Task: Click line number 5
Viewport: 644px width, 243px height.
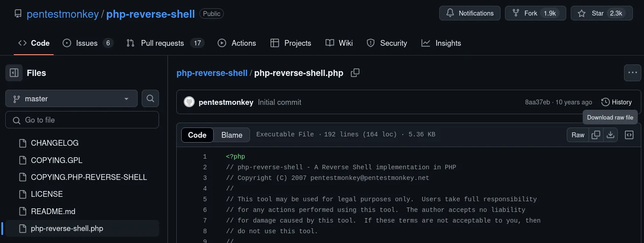Action: click(x=205, y=199)
